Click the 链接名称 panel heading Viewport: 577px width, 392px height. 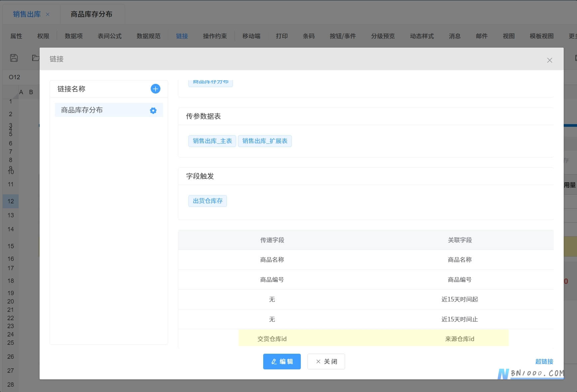click(x=72, y=89)
